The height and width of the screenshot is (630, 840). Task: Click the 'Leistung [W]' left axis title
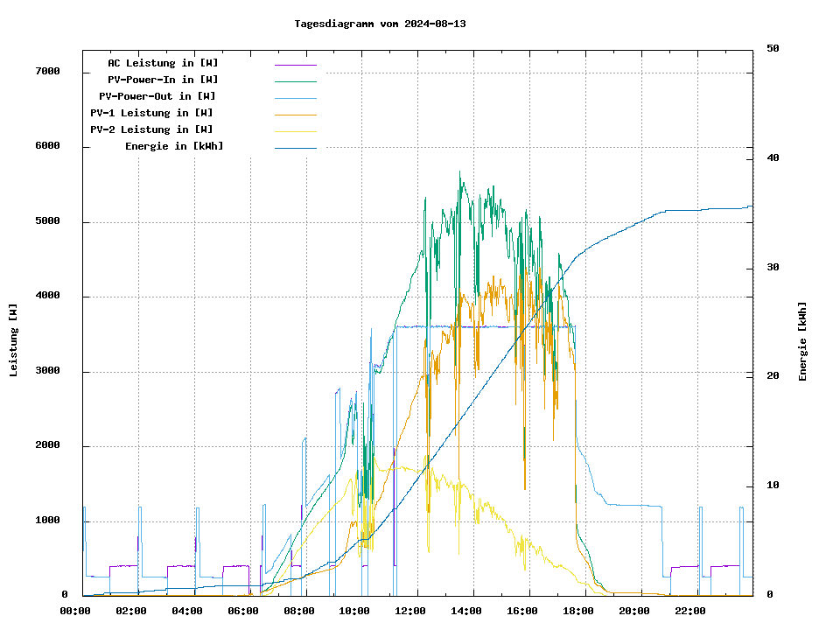click(13, 340)
